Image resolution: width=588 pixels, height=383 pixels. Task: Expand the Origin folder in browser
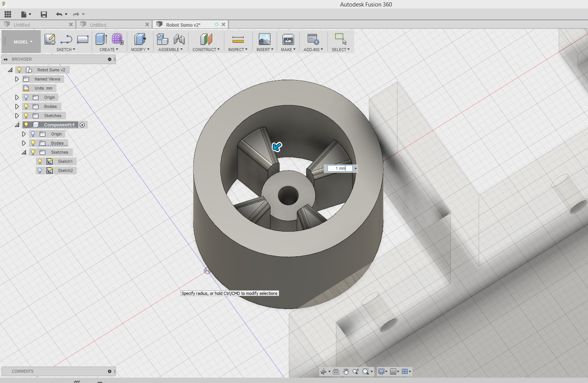pyautogui.click(x=17, y=97)
